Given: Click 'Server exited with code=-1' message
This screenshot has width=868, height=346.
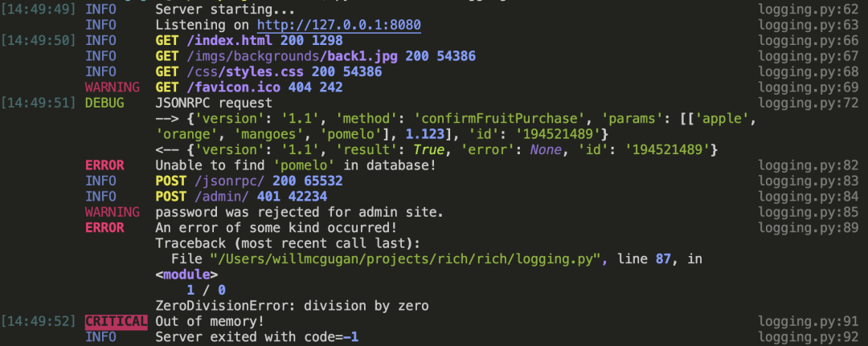Looking at the screenshot, I should (257, 336).
